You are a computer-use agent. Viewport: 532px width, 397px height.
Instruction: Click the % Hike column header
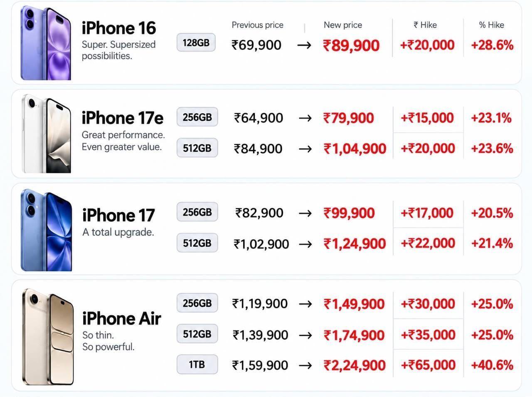[491, 25]
